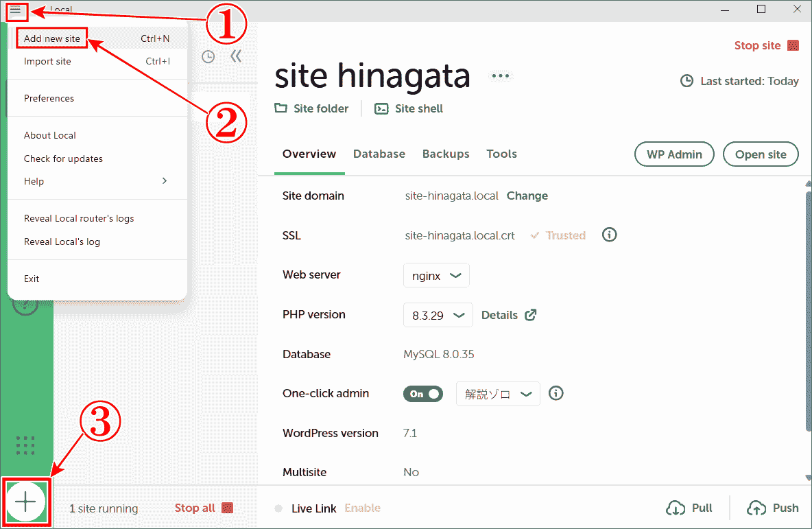812x529 pixels.
Task: Click the Push text label
Action: (x=785, y=508)
